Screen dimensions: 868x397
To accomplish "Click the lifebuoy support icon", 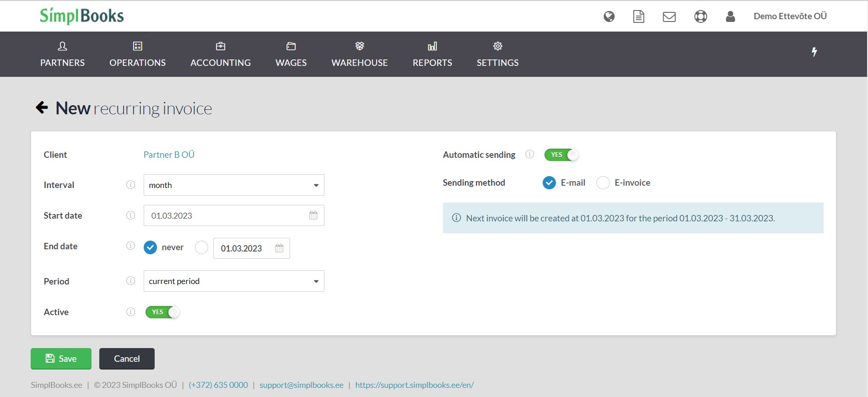I will click(701, 16).
